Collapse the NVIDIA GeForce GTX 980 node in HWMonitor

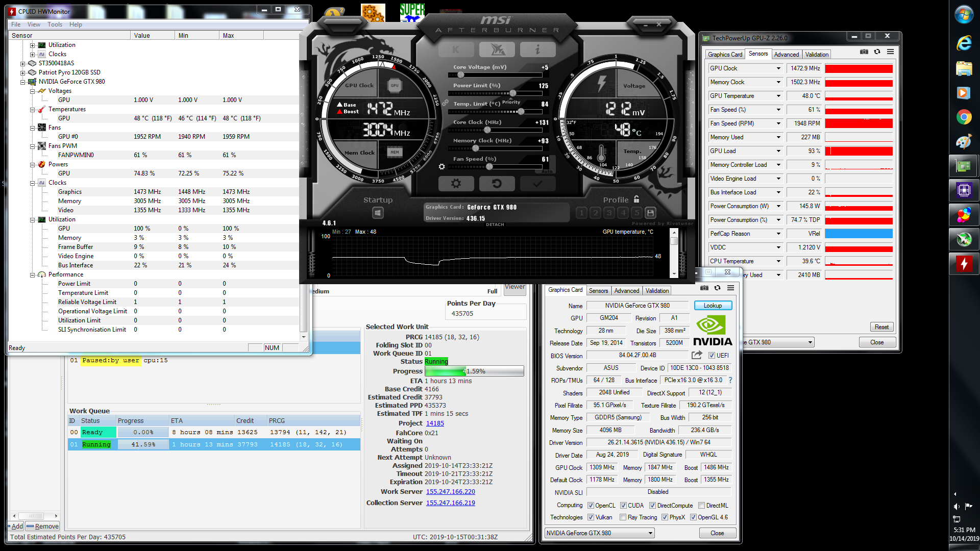click(x=22, y=82)
